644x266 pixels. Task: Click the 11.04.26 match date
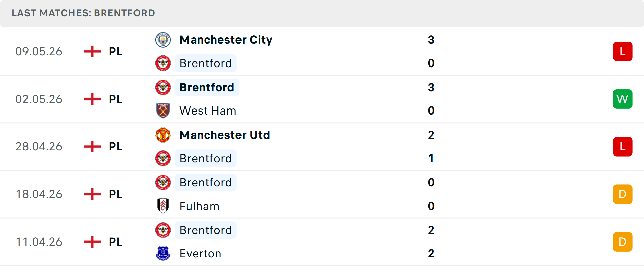pos(39,242)
